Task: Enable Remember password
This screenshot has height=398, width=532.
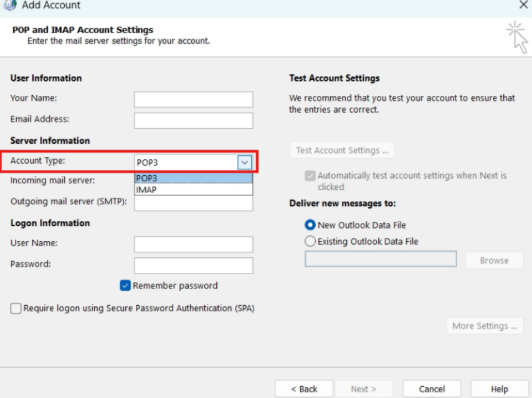Action: [x=125, y=285]
